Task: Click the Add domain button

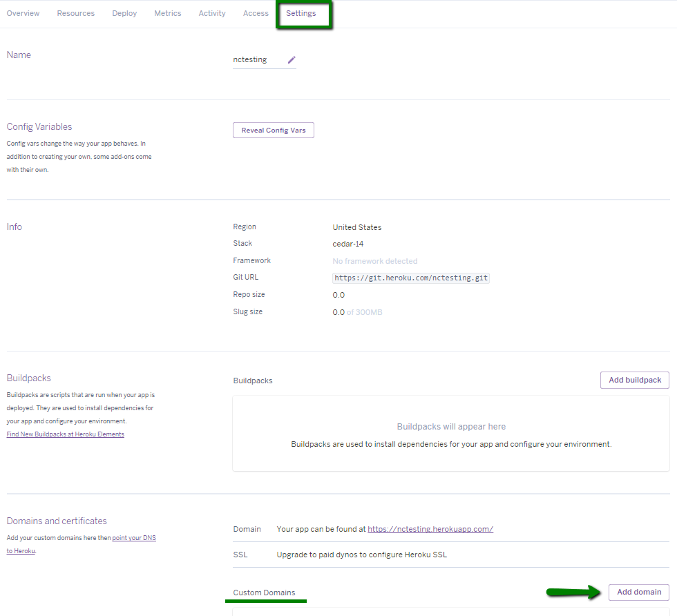Action: (x=639, y=593)
